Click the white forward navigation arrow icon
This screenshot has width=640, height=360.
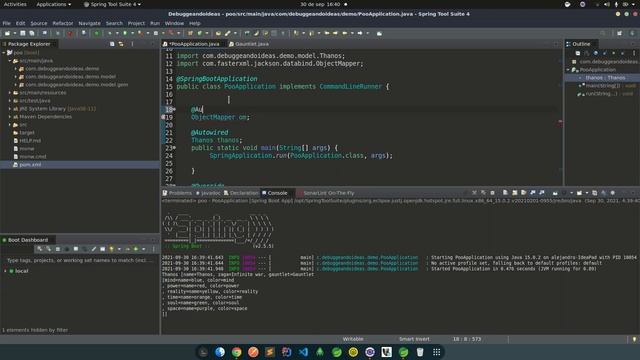pyautogui.click(x=360, y=33)
